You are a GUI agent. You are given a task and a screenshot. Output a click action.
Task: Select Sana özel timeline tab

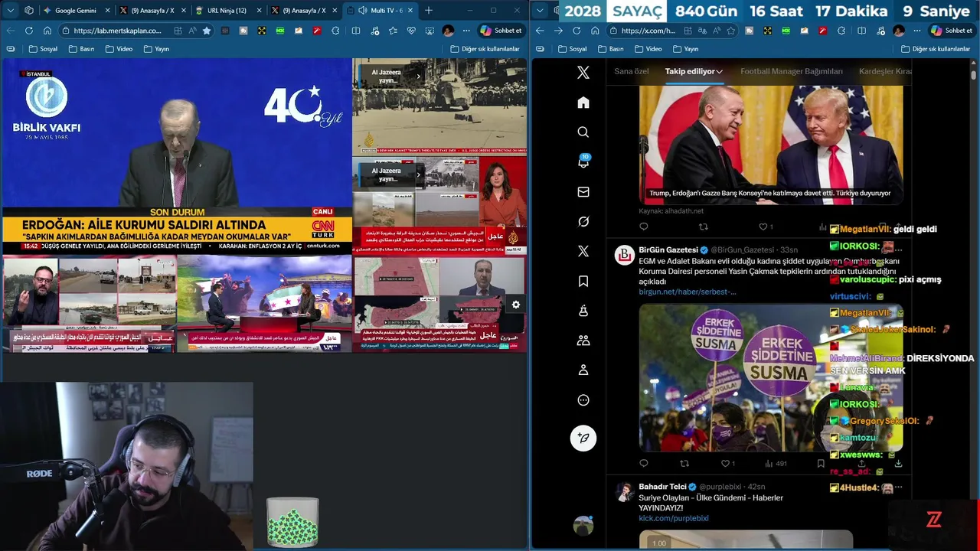pos(632,71)
